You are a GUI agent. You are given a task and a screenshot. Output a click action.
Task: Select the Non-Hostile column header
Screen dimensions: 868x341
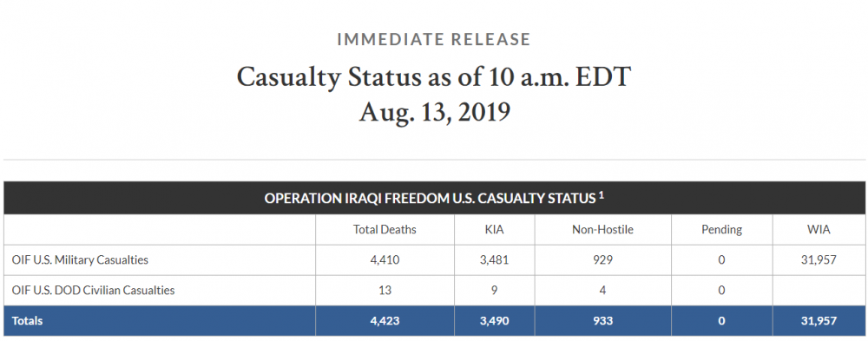[602, 230]
